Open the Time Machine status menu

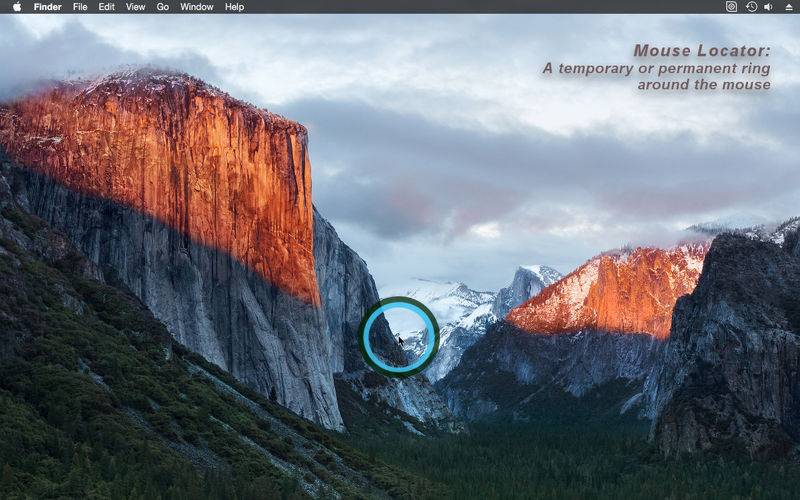pos(751,7)
